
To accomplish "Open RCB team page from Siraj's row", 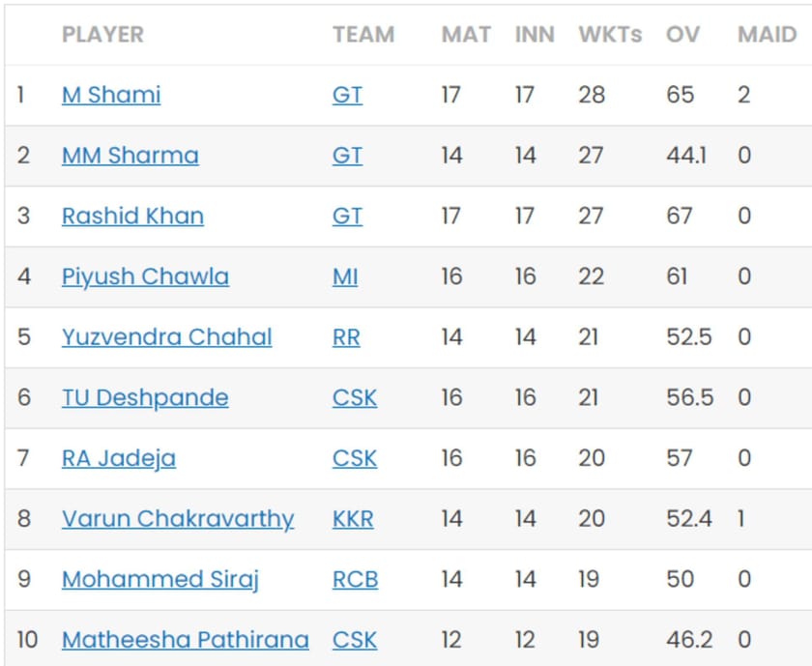I will click(x=357, y=579).
